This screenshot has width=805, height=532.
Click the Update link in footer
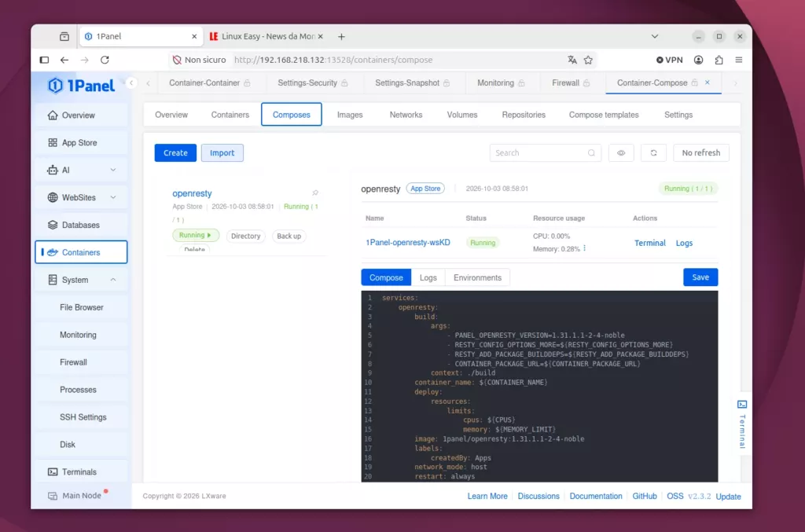(728, 497)
